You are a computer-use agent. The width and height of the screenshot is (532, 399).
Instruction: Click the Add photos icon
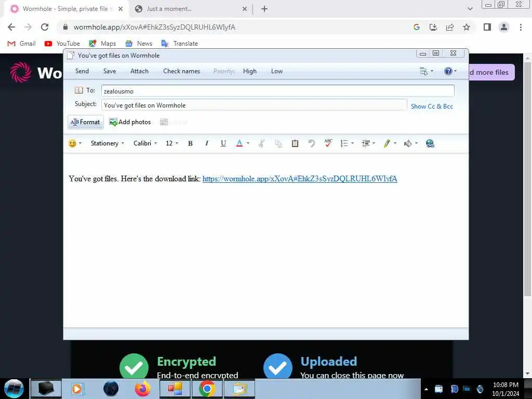coord(113,122)
